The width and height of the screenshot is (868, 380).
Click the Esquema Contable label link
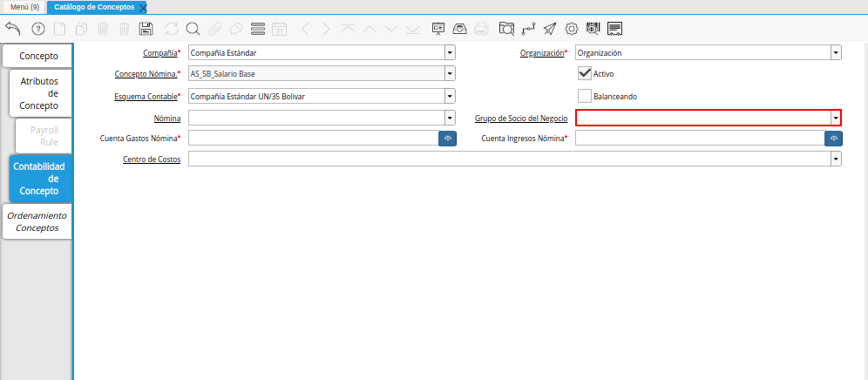[145, 97]
